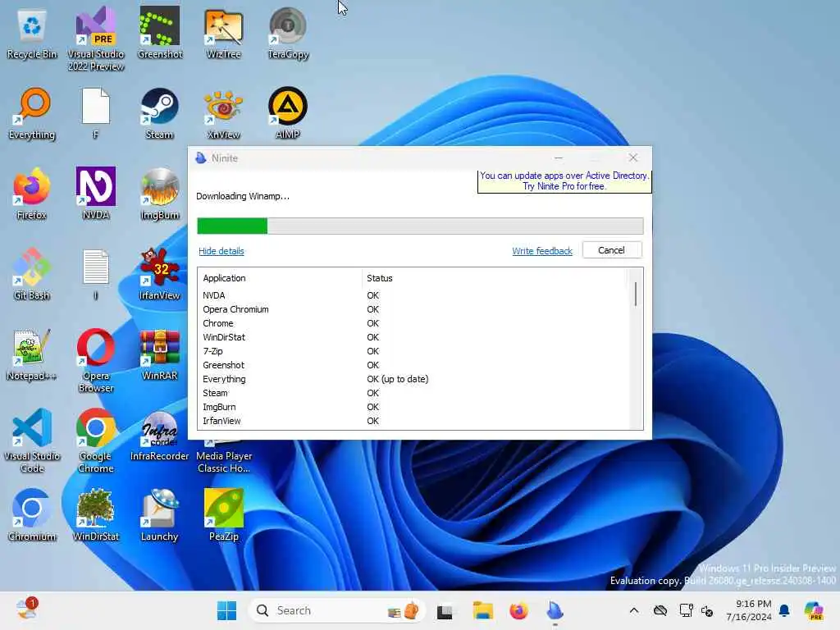This screenshot has height=630, width=840.
Task: Open the Write feedback link
Action: point(542,251)
